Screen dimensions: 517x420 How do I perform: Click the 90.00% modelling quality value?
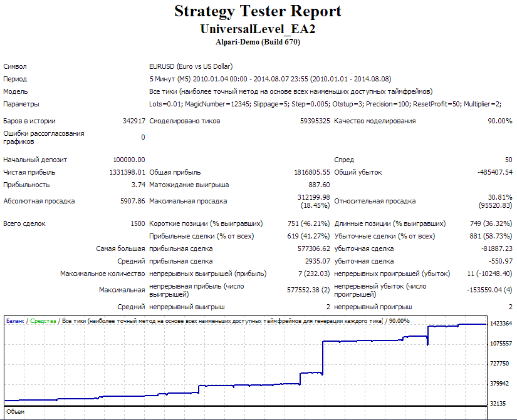[500, 121]
